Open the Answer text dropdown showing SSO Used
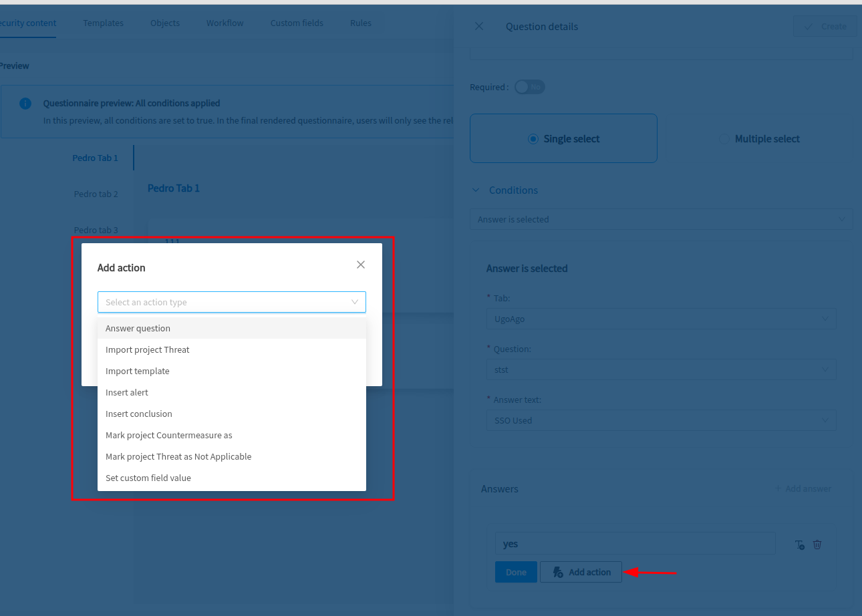Viewport: 862px width, 616px height. tap(662, 420)
